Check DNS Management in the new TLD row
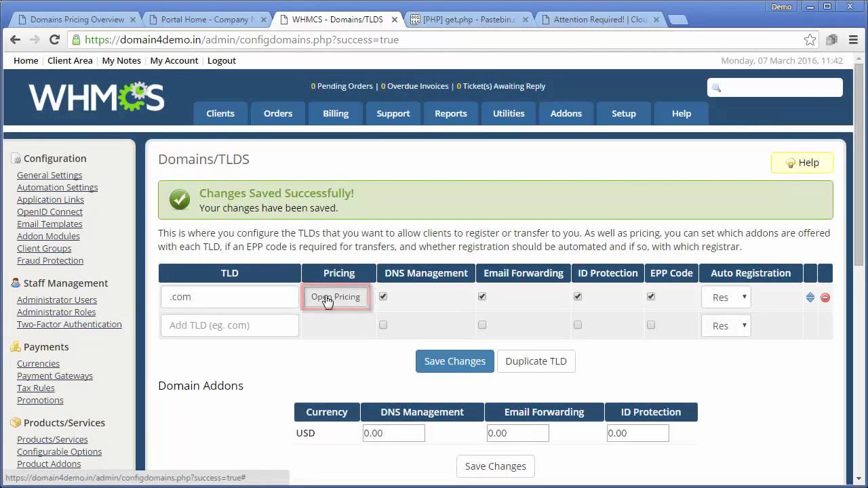 [383, 325]
